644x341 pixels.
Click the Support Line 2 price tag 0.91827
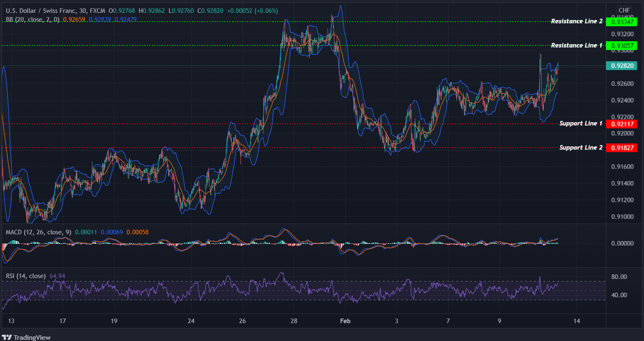[x=622, y=148]
